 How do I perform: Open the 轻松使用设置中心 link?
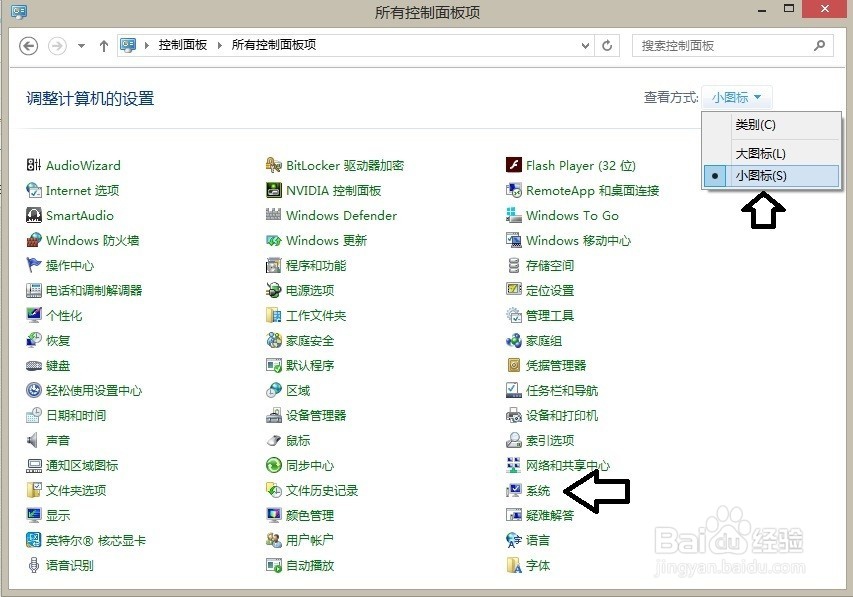94,390
